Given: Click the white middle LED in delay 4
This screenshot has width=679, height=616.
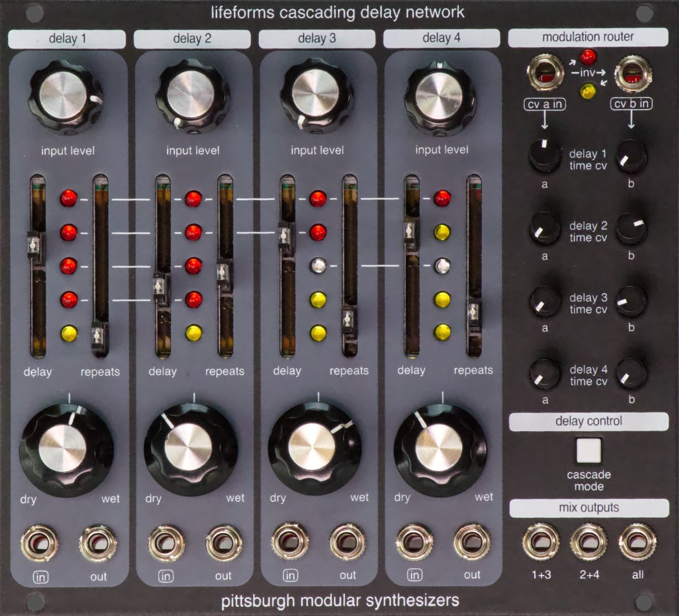Looking at the screenshot, I should coord(442,265).
